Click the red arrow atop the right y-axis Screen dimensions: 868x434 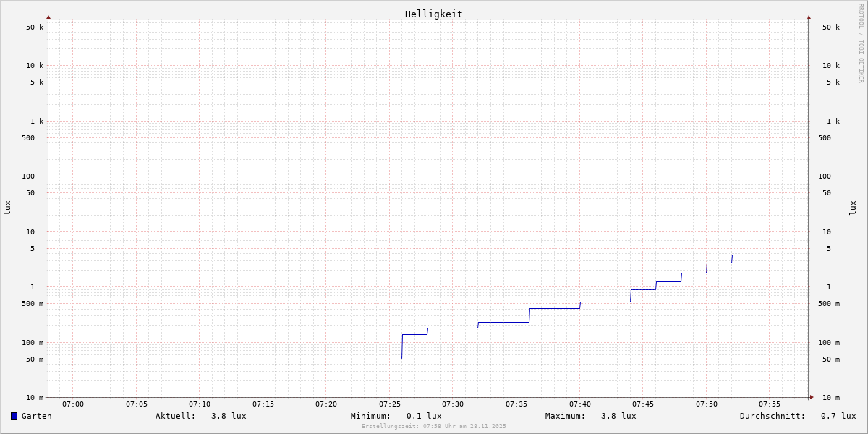click(809, 17)
